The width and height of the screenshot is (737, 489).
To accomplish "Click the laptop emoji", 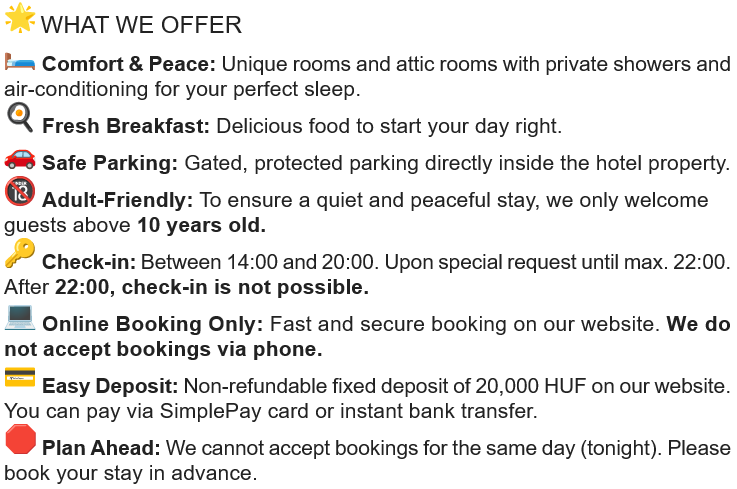I will point(20,317).
